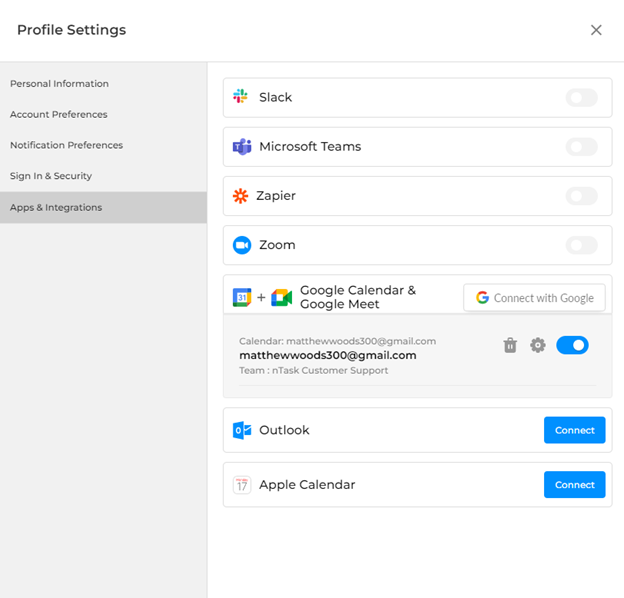Switch on the Zoom integration toggle
The width and height of the screenshot is (624, 598).
pos(581,245)
